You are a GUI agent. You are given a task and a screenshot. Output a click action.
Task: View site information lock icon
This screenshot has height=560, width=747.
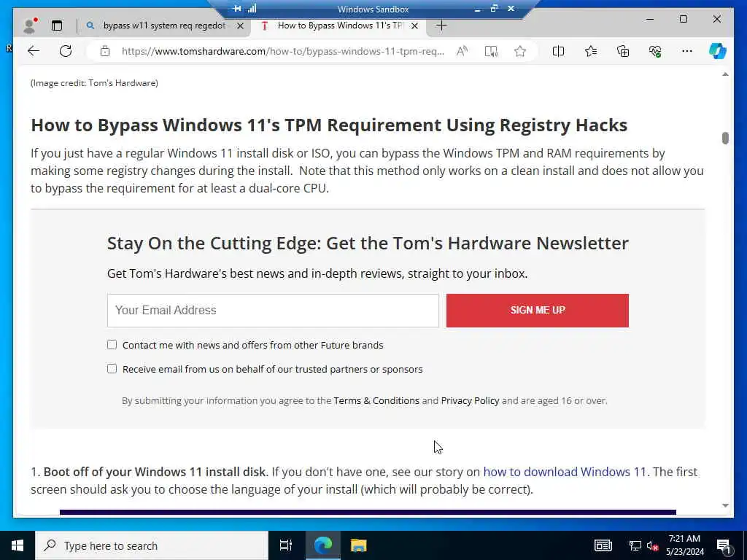(105, 51)
